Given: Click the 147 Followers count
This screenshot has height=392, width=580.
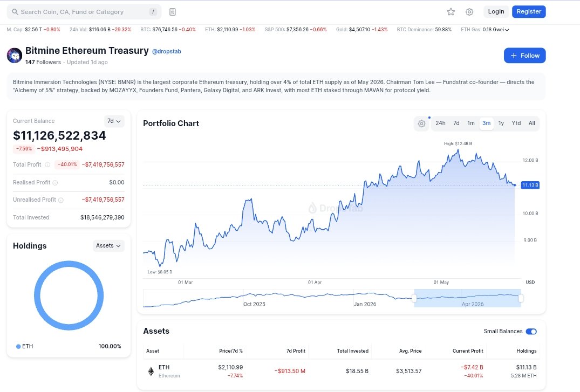Looking at the screenshot, I should 43,62.
